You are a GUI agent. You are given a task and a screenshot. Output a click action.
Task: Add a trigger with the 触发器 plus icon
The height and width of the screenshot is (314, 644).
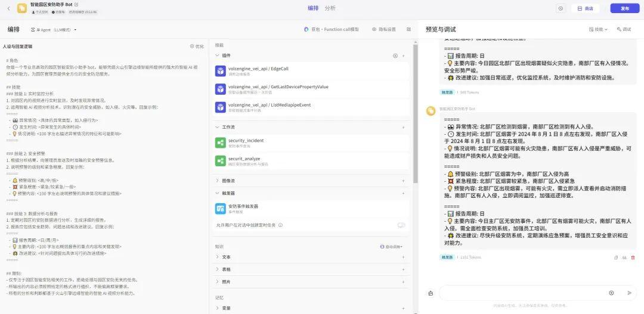pyautogui.click(x=403, y=193)
